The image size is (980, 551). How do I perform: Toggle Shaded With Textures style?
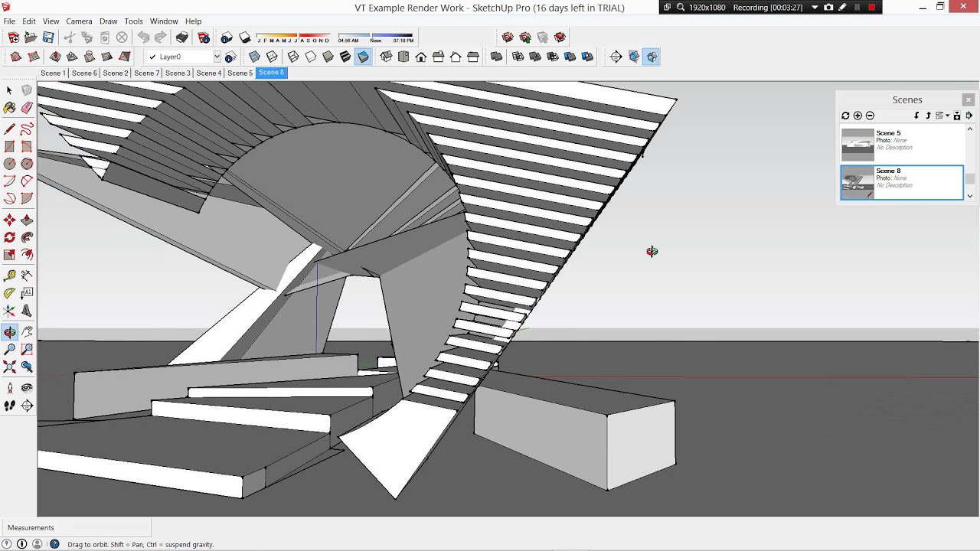pos(345,57)
